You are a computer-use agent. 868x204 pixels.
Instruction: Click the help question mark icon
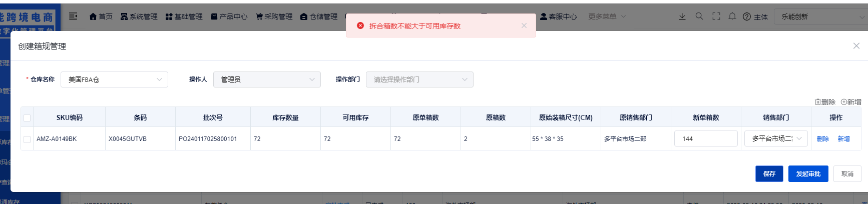[747, 16]
